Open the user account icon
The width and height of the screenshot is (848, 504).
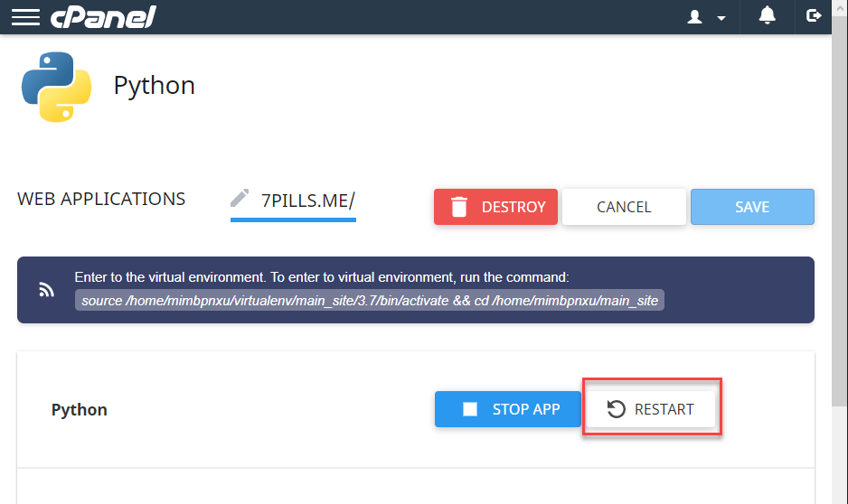click(x=695, y=17)
